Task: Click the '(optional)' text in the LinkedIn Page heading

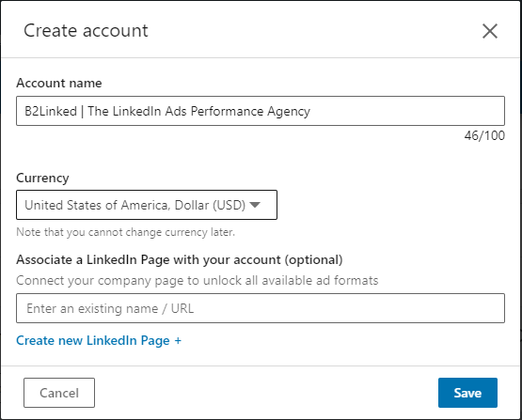Action: click(313, 259)
